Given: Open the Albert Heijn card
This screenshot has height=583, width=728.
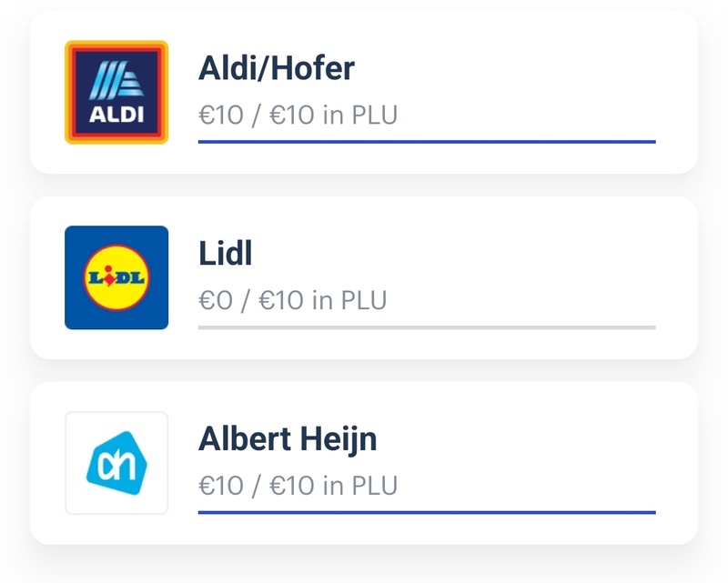Looking at the screenshot, I should pos(363,463).
